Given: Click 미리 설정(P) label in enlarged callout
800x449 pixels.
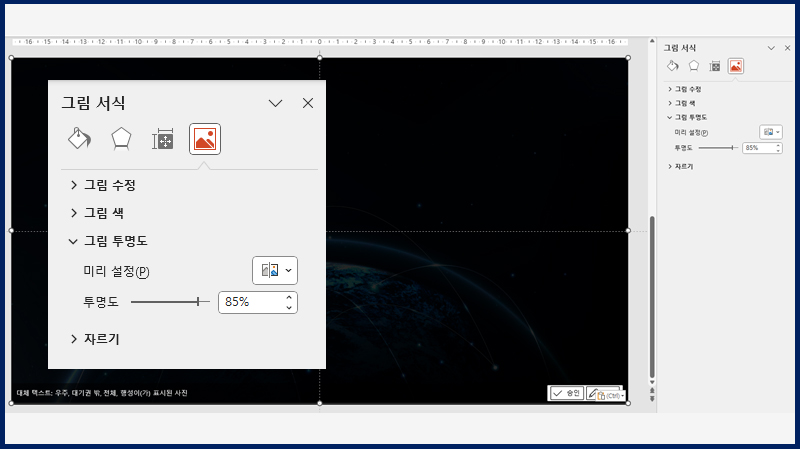Looking at the screenshot, I should (x=116, y=271).
